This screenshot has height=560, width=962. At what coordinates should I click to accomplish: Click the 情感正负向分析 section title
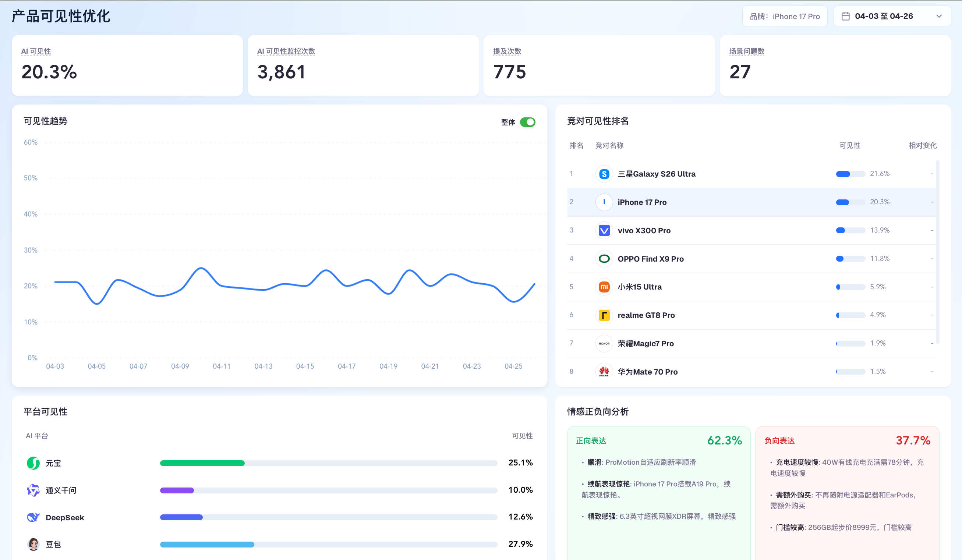point(598,411)
